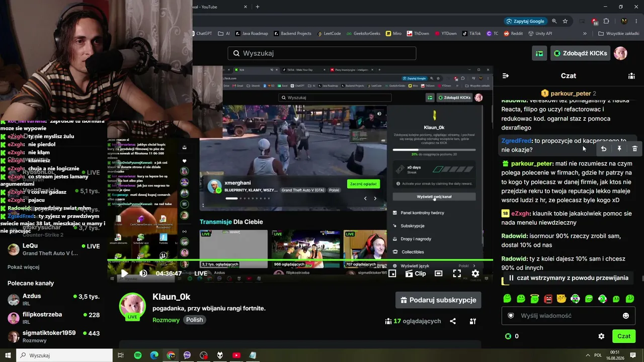644x362 pixels.
Task: Open chat settings gear below input
Action: click(x=601, y=336)
